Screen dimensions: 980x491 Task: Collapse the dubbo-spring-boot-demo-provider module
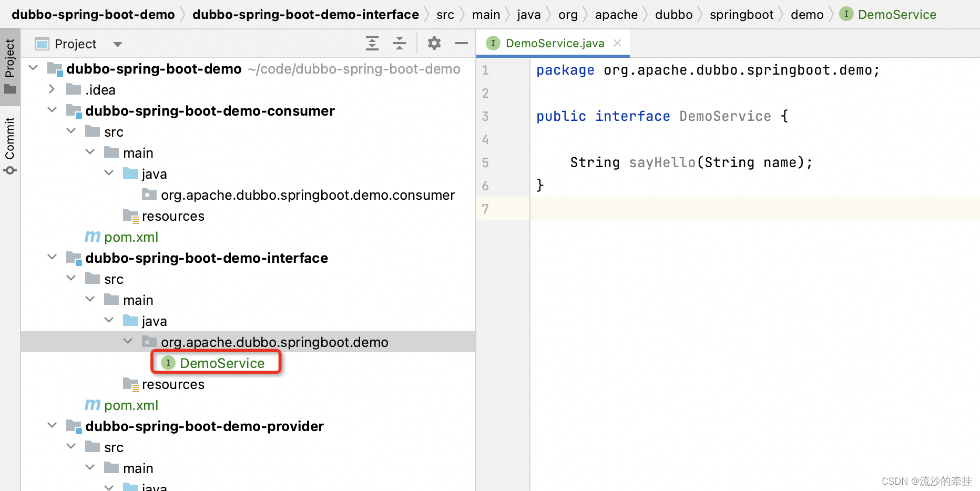coord(52,425)
